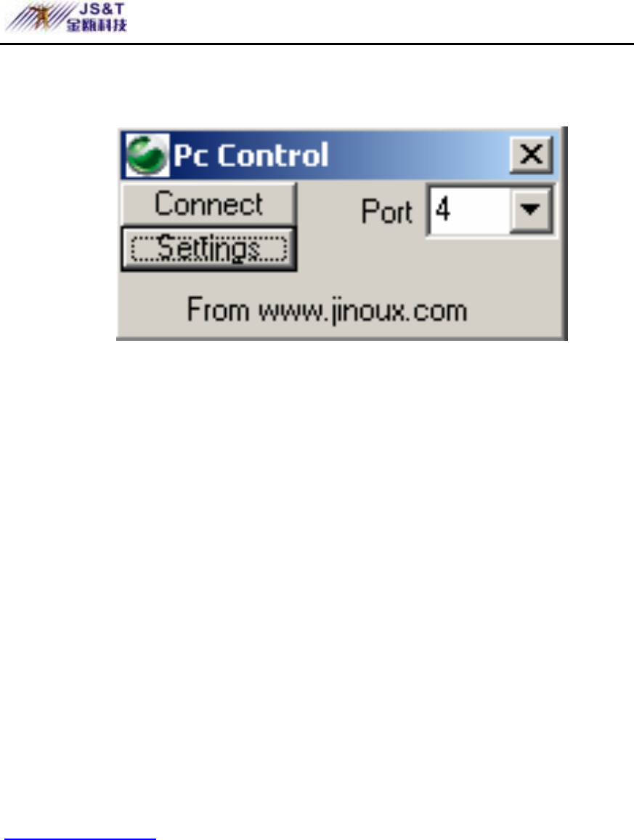Open the Settings button

[208, 249]
